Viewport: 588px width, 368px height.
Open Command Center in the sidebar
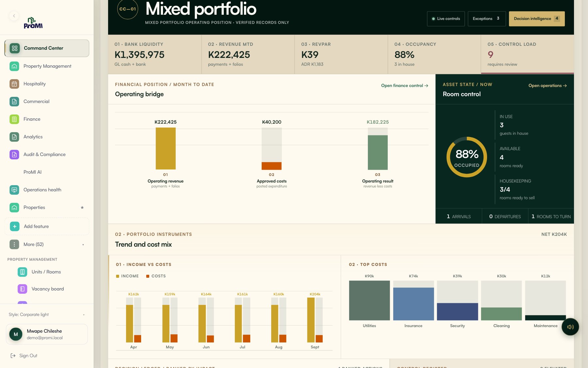point(47,48)
